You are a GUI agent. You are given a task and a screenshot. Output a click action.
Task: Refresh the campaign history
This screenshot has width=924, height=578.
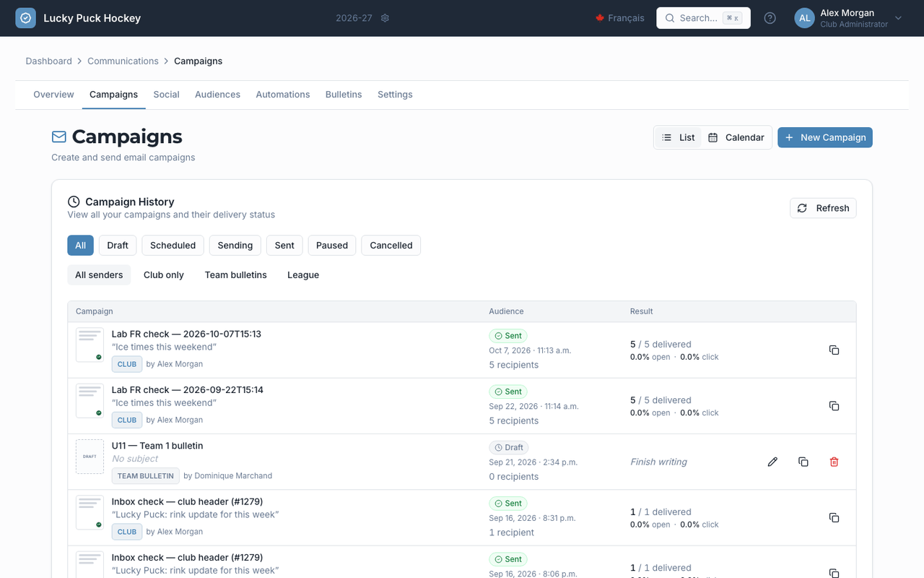823,208
